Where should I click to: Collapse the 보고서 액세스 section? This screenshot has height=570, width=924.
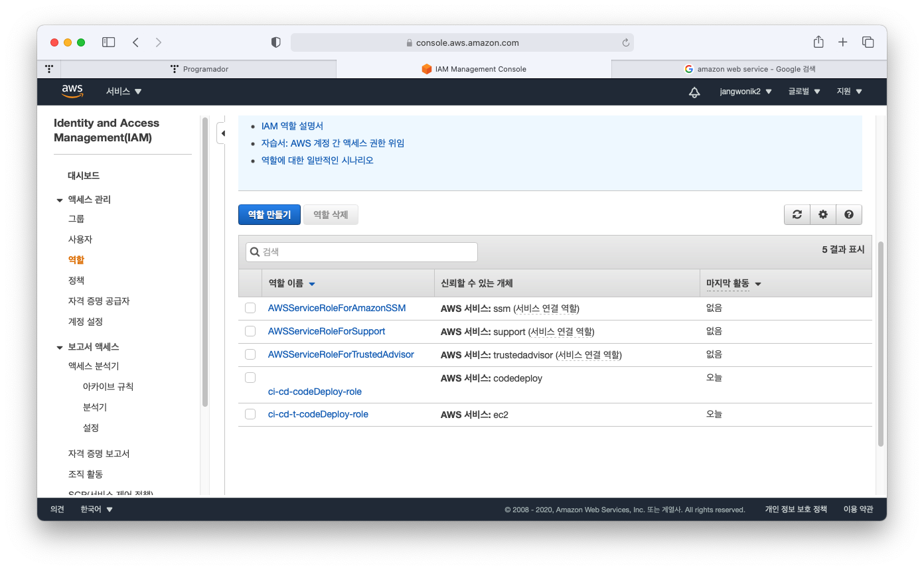pos(60,347)
